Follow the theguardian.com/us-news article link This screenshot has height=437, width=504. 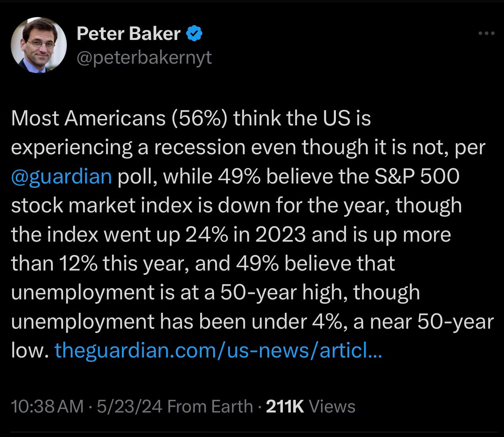click(x=218, y=350)
